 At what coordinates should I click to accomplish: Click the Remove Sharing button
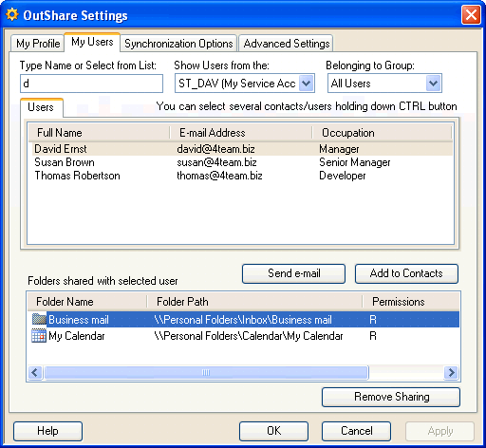tap(391, 397)
